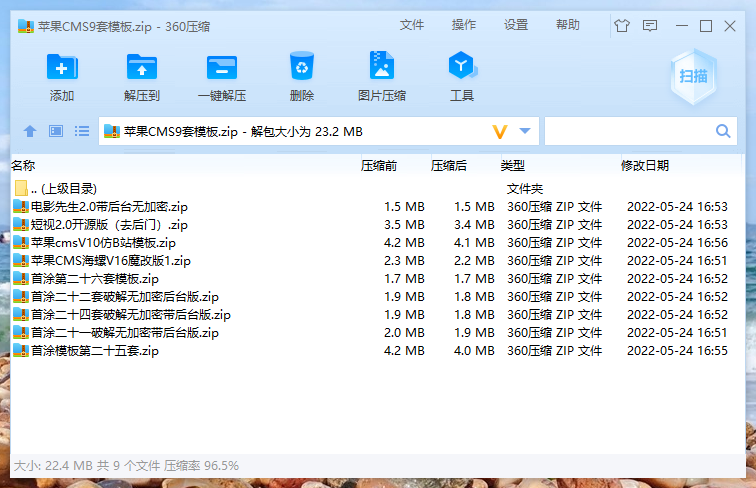Select 苹果CMS海螺V16魔改版1.zip
This screenshot has height=488, width=756.
coord(377,260)
